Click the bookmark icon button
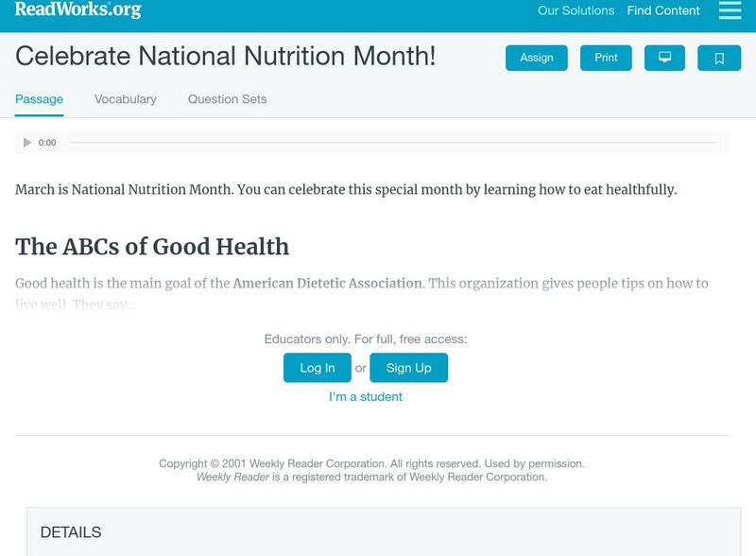The image size is (756, 556). (719, 58)
